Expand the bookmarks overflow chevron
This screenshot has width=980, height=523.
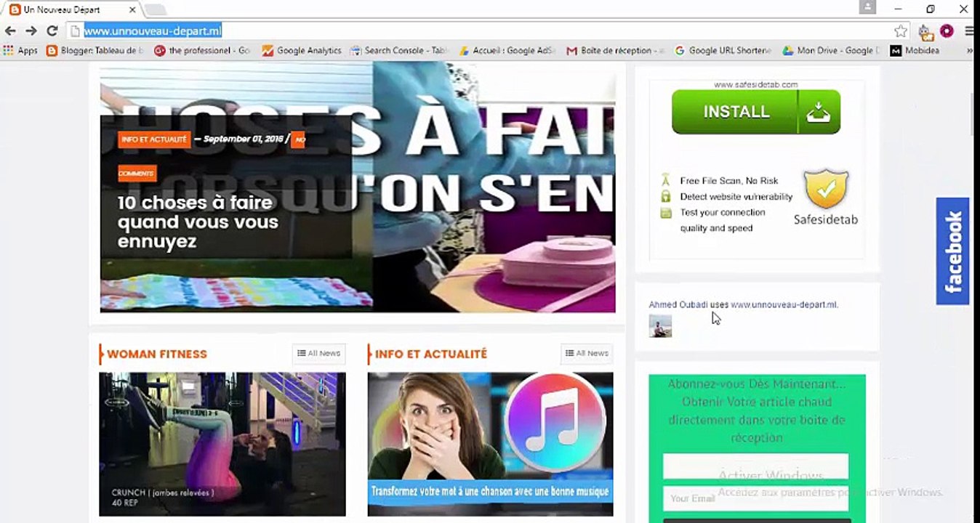point(969,51)
